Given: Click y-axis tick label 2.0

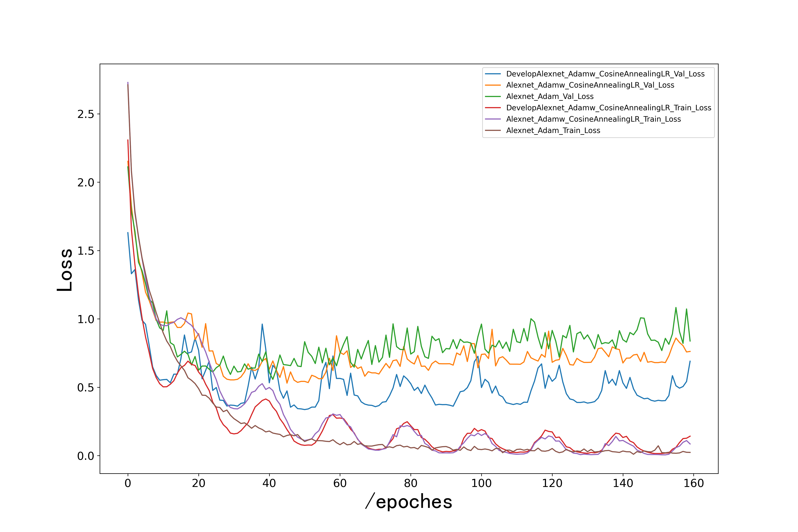Looking at the screenshot, I should pos(86,182).
